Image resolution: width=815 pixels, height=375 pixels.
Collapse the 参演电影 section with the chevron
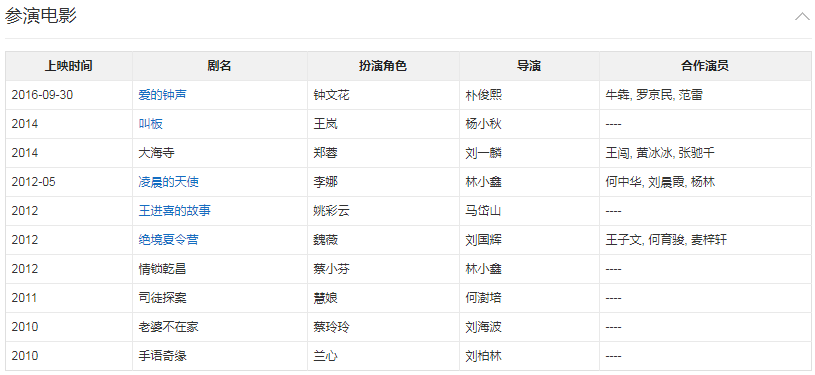click(802, 17)
